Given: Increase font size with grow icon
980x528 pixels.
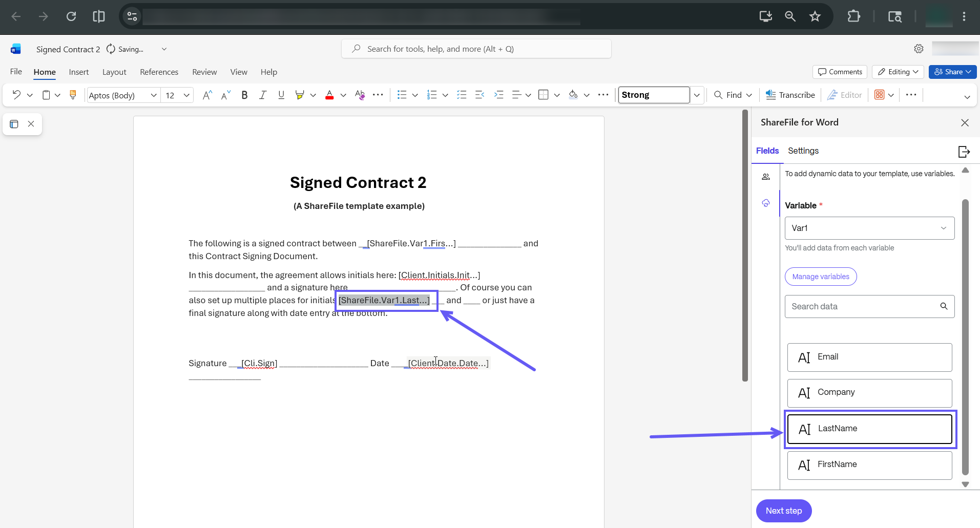Looking at the screenshot, I should pyautogui.click(x=207, y=95).
